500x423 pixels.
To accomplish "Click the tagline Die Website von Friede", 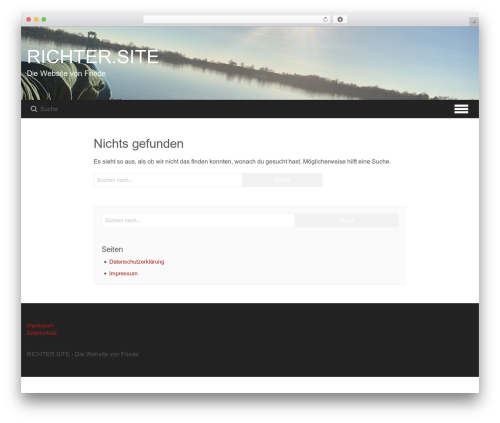I will point(66,73).
